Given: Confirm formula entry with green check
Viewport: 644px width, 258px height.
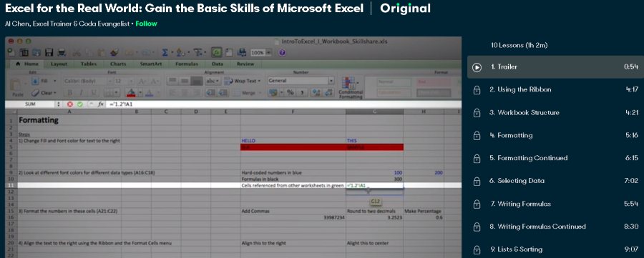Looking at the screenshot, I should [79, 104].
